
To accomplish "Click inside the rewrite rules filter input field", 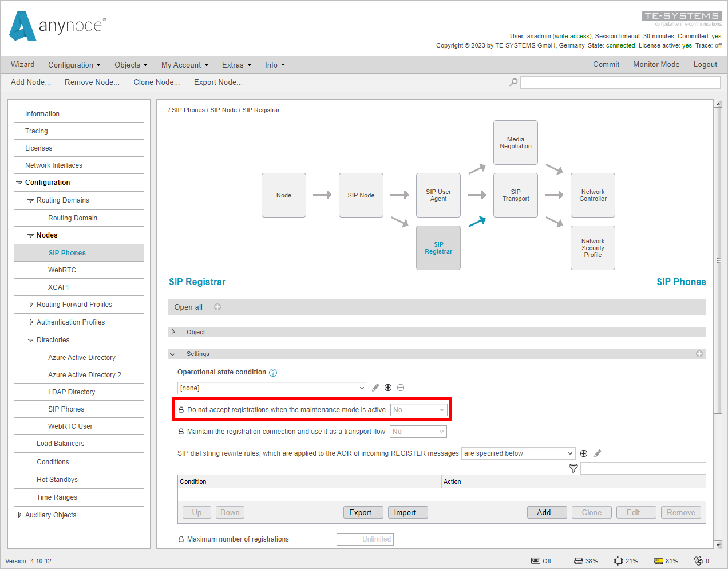I will (643, 468).
